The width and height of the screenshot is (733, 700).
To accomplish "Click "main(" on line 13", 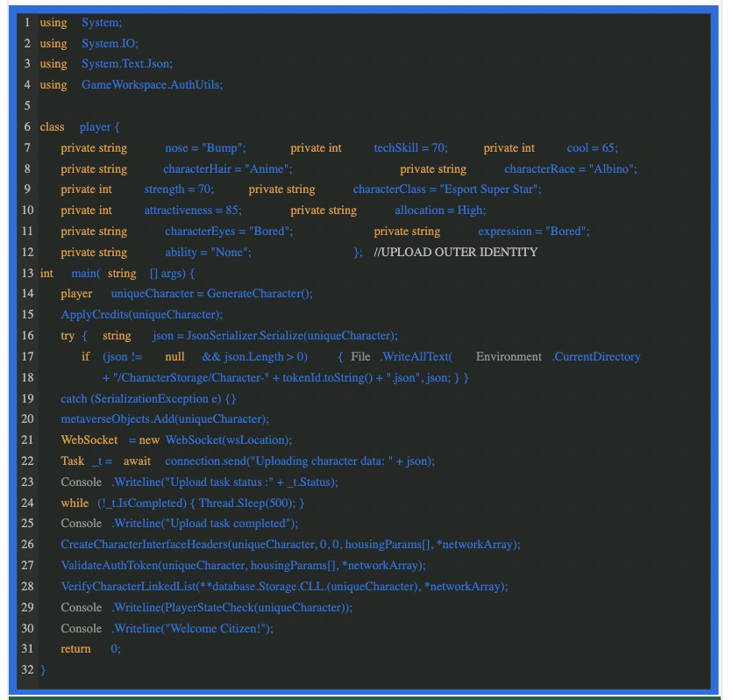I will click(x=86, y=273).
